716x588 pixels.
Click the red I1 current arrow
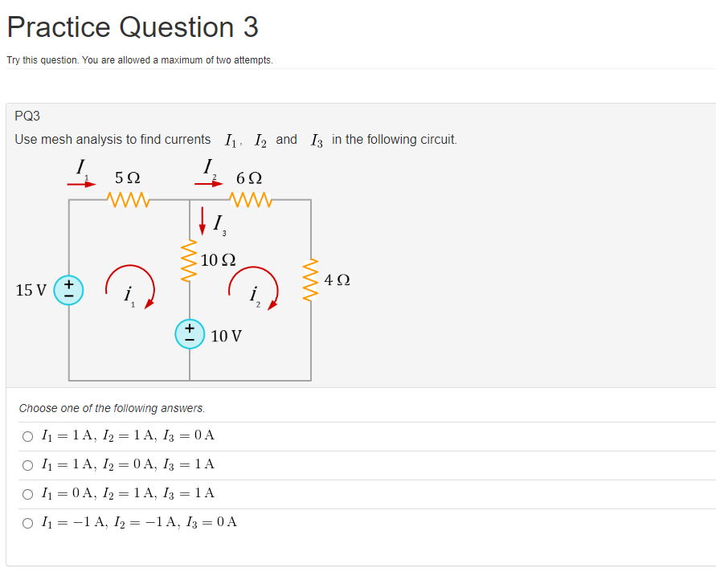click(80, 182)
